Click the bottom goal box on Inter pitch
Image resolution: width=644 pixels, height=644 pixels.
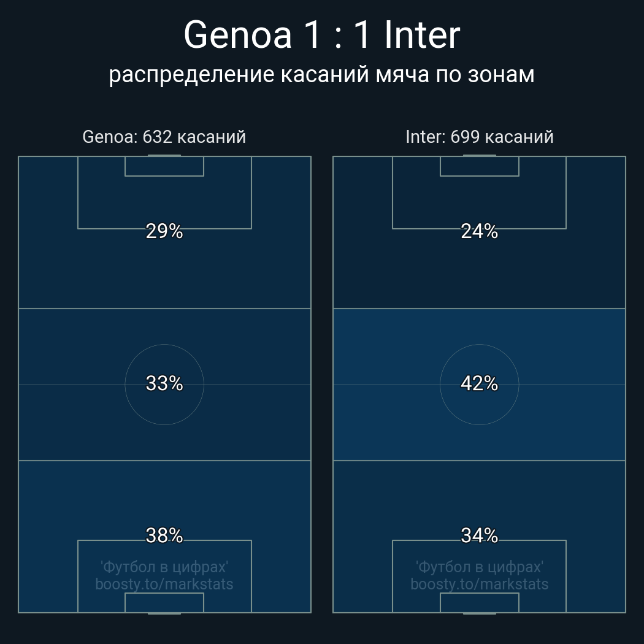479,602
